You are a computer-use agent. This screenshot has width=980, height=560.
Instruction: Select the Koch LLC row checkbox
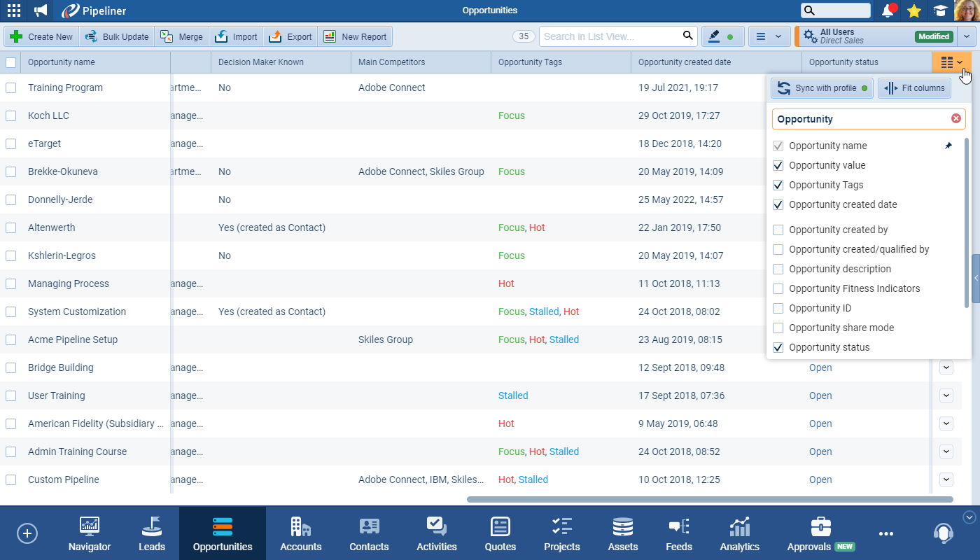coord(11,115)
